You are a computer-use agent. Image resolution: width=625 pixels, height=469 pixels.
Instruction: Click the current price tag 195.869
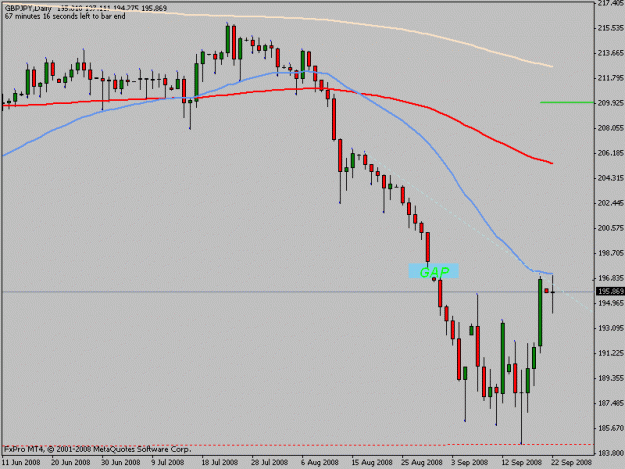[610, 292]
